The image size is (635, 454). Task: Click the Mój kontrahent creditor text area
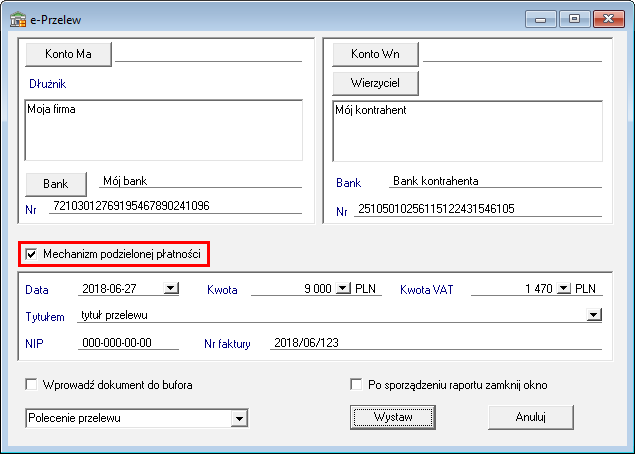pos(467,129)
